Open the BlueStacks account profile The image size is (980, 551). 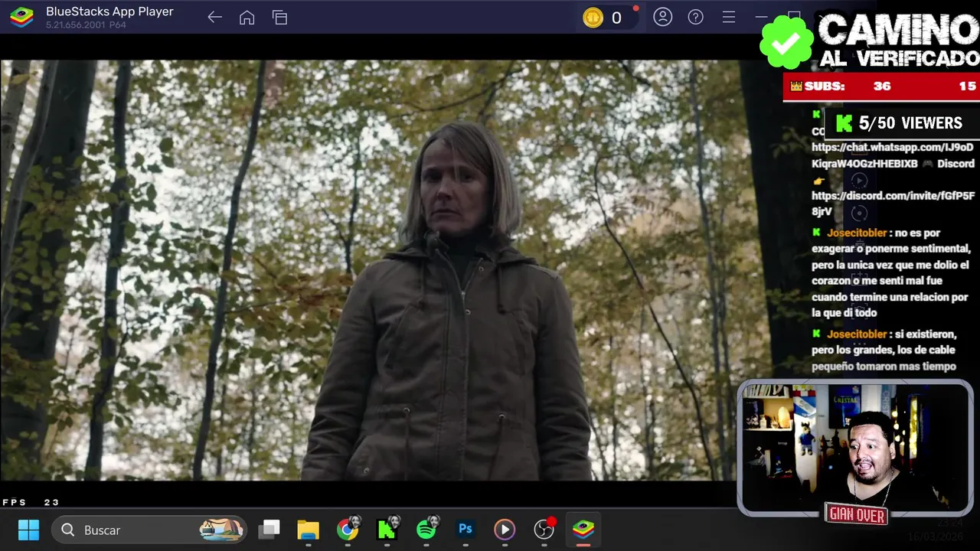[662, 17]
